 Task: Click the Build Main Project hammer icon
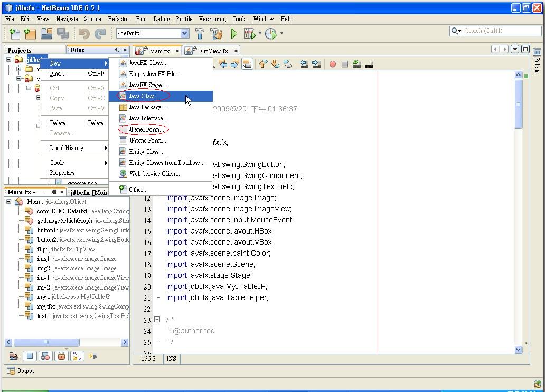(x=200, y=33)
